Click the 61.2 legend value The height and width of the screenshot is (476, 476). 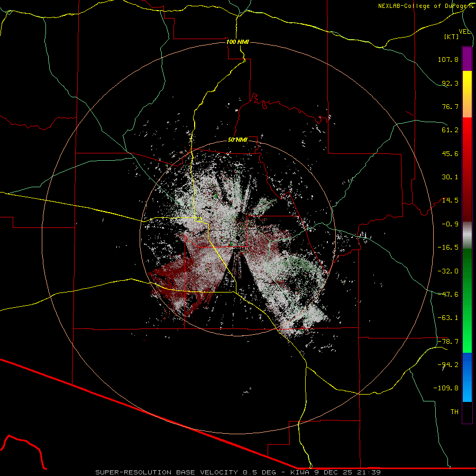450,130
